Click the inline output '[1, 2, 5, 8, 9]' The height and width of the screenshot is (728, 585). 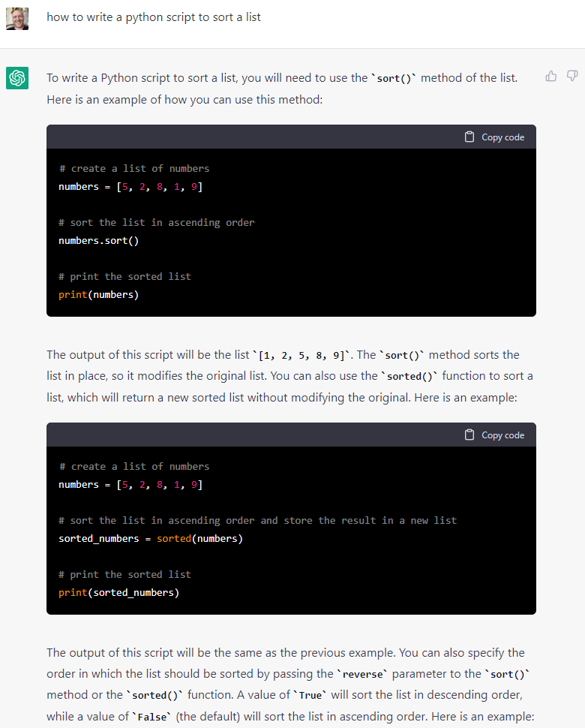pyautogui.click(x=301, y=356)
